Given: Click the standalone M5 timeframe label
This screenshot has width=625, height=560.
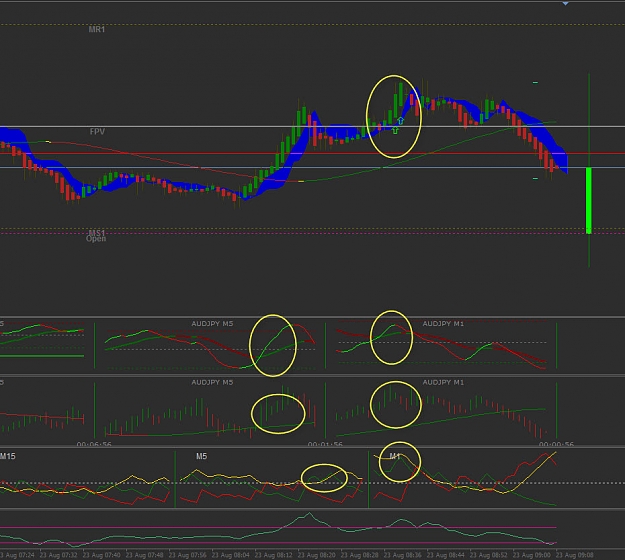Looking at the screenshot, I should pos(201,456).
